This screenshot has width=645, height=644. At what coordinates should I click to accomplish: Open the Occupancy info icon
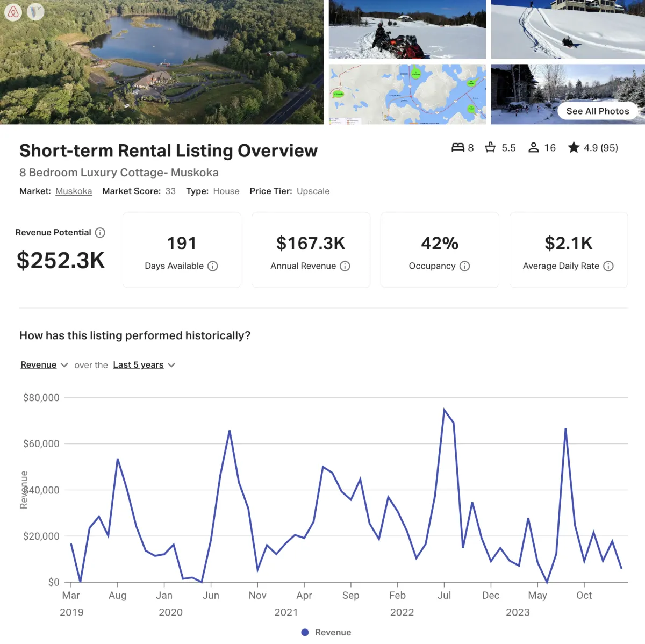point(465,266)
